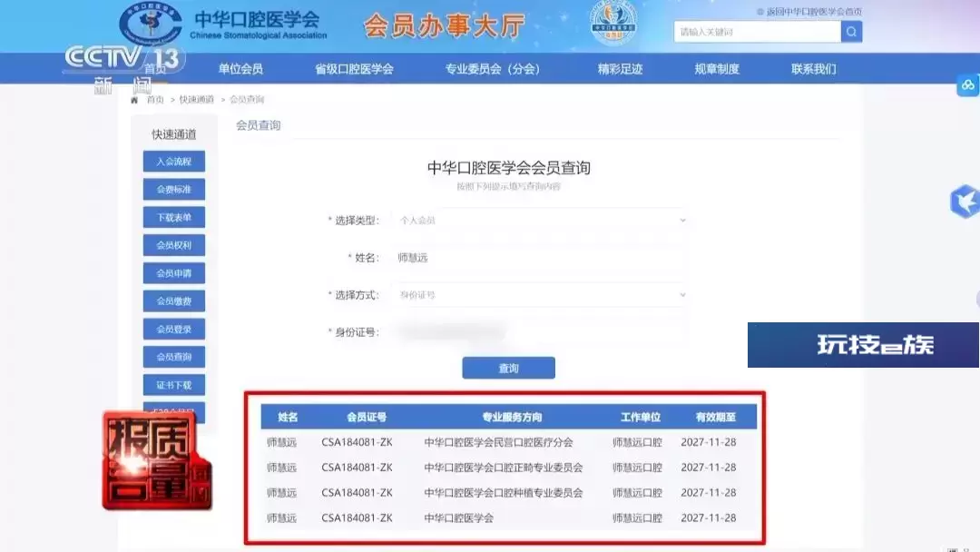This screenshot has height=552, width=980.
Task: Open the cloud floating icon at page edge
Action: point(967,85)
